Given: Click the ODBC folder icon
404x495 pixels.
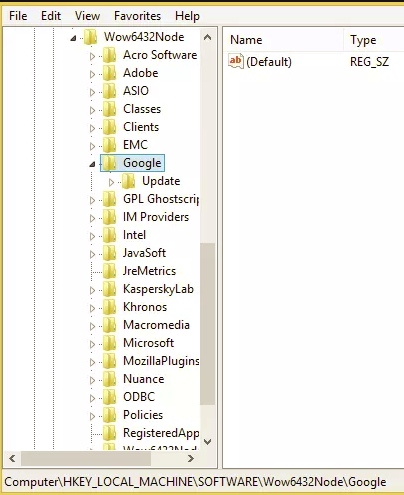Looking at the screenshot, I should (109, 397).
